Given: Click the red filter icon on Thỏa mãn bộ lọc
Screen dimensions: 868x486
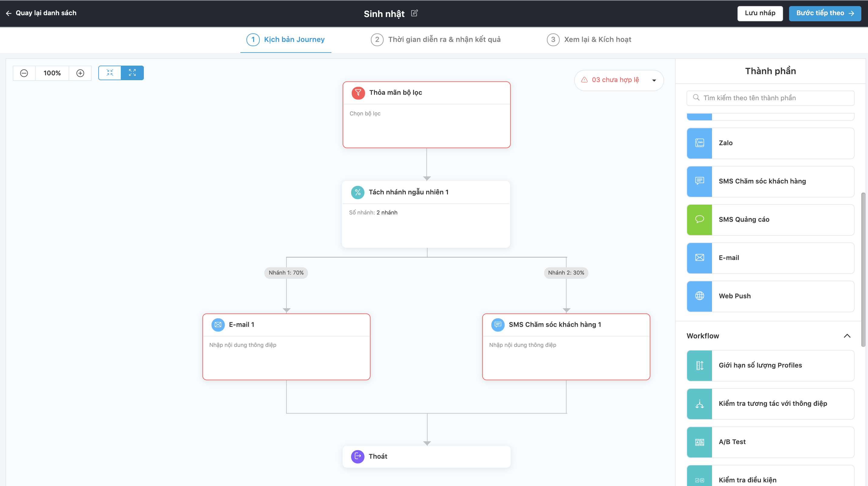Looking at the screenshot, I should pyautogui.click(x=358, y=93).
